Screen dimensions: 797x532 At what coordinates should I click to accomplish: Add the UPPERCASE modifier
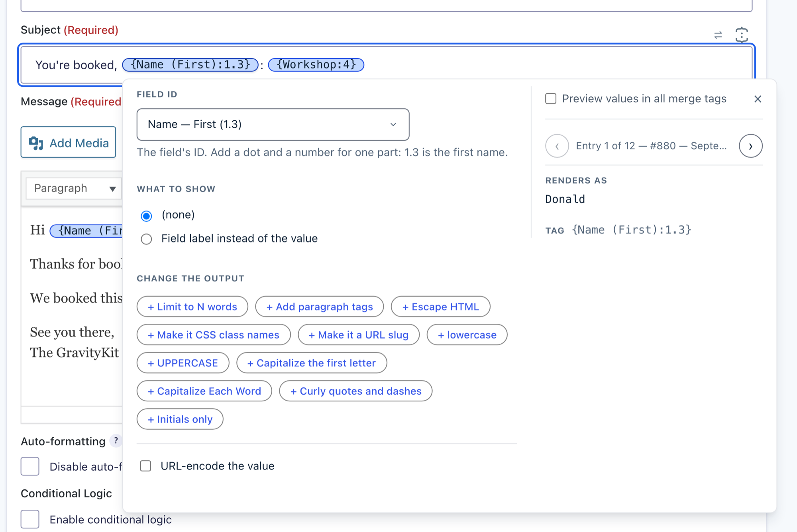click(183, 363)
